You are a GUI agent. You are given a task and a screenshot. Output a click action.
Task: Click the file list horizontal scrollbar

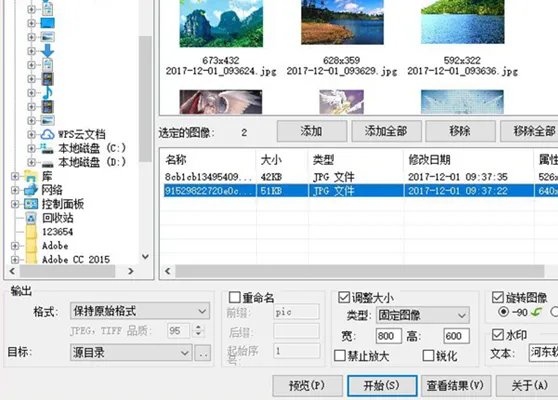pos(359,271)
